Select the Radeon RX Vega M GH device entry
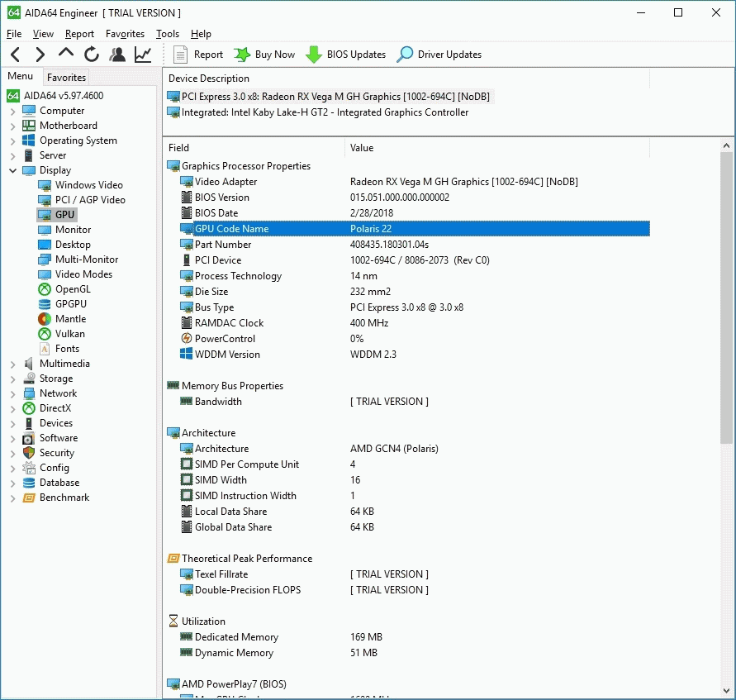Screen dimensions: 736x700 point(329,97)
